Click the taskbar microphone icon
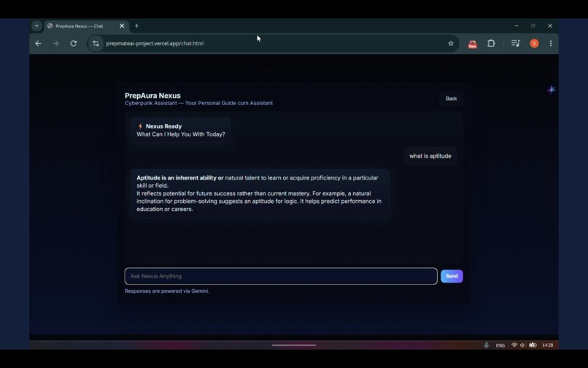 [x=487, y=345]
